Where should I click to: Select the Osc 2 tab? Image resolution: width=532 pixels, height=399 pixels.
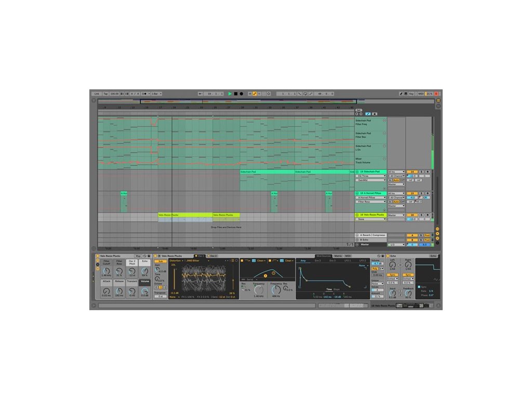(x=212, y=256)
